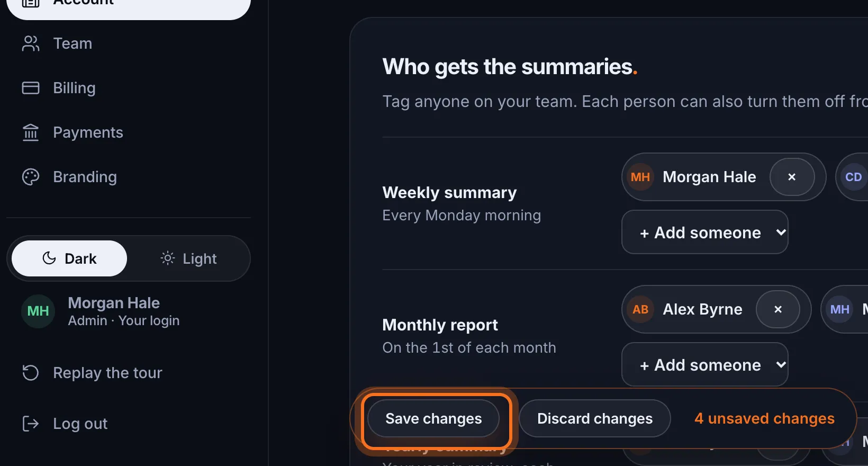
Task: Switch the theme to Light mode
Action: [x=188, y=258]
